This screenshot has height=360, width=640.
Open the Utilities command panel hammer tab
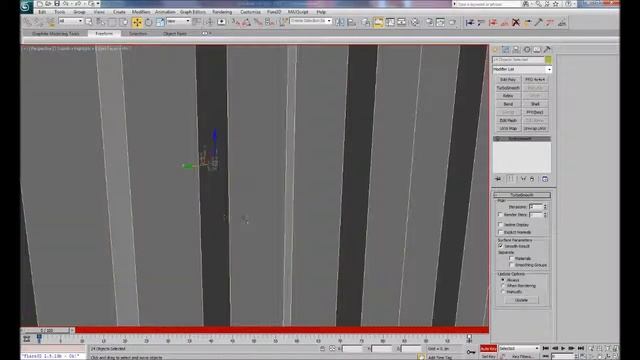tap(547, 49)
